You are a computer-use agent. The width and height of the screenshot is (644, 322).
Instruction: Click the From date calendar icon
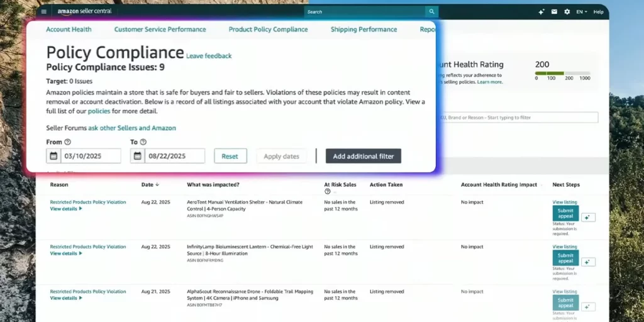(x=53, y=156)
